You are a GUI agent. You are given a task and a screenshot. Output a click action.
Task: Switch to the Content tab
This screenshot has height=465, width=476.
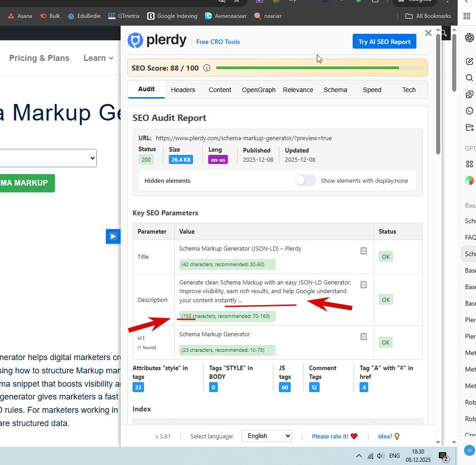tap(220, 90)
